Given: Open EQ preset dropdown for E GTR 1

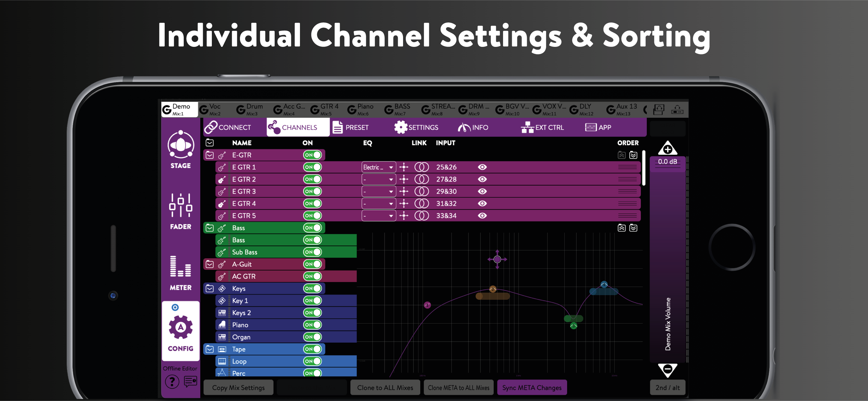Looking at the screenshot, I should pyautogui.click(x=378, y=167).
